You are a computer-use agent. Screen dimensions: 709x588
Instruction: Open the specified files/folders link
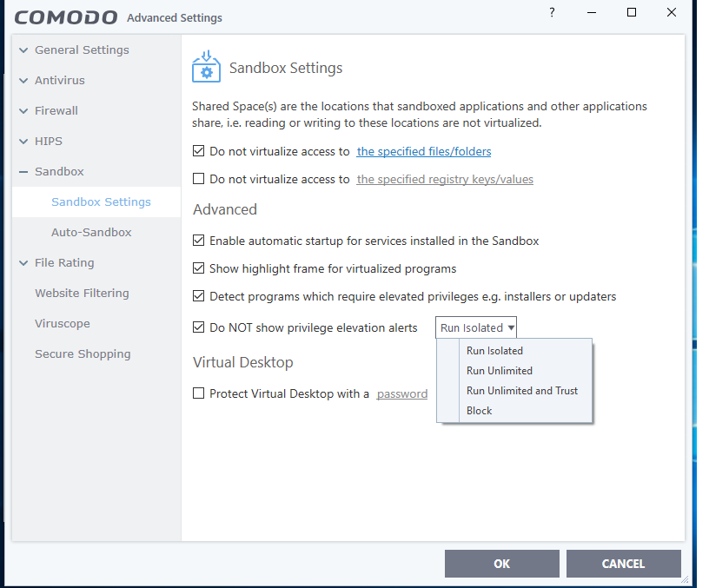[423, 151]
